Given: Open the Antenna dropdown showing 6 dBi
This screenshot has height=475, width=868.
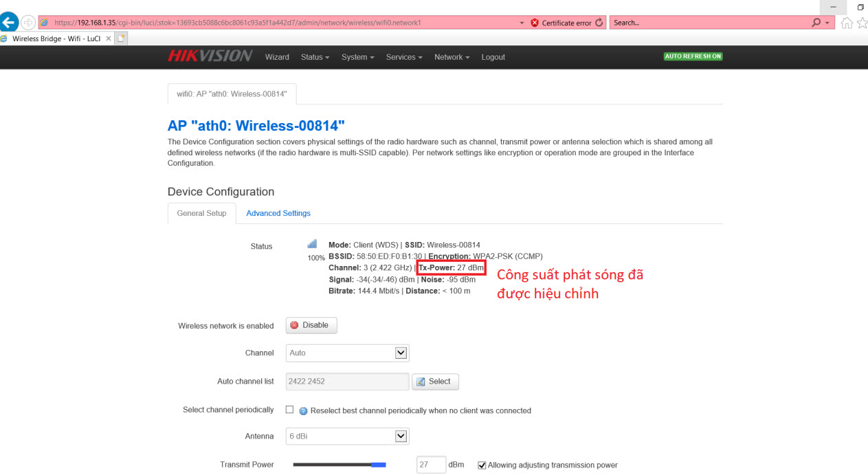Looking at the screenshot, I should point(347,436).
